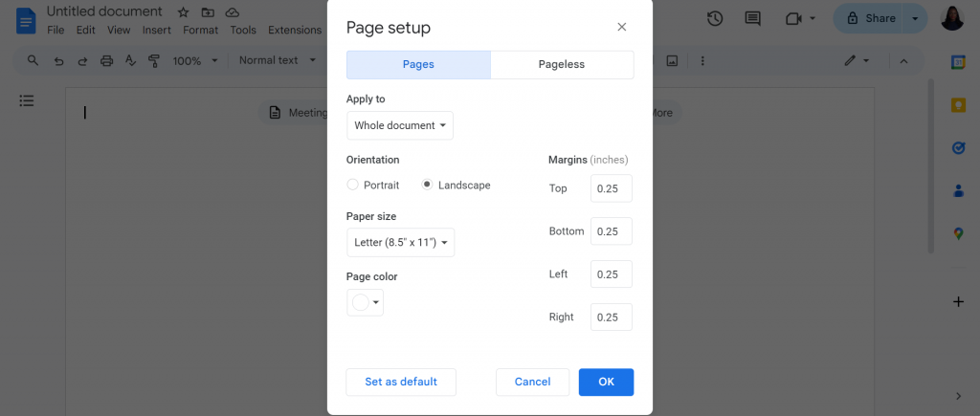Viewport: 980px width, 416px height.
Task: Click the insert image toolbar icon
Action: [x=672, y=60]
